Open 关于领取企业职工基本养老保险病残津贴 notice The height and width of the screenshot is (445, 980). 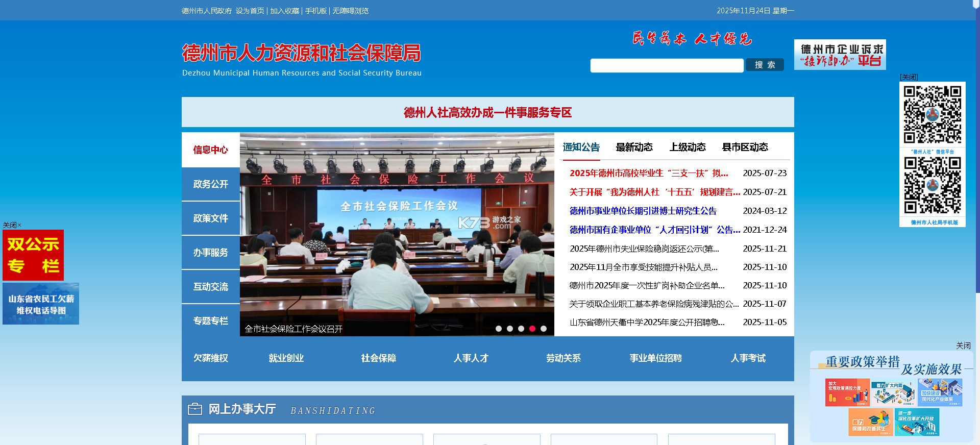click(654, 304)
